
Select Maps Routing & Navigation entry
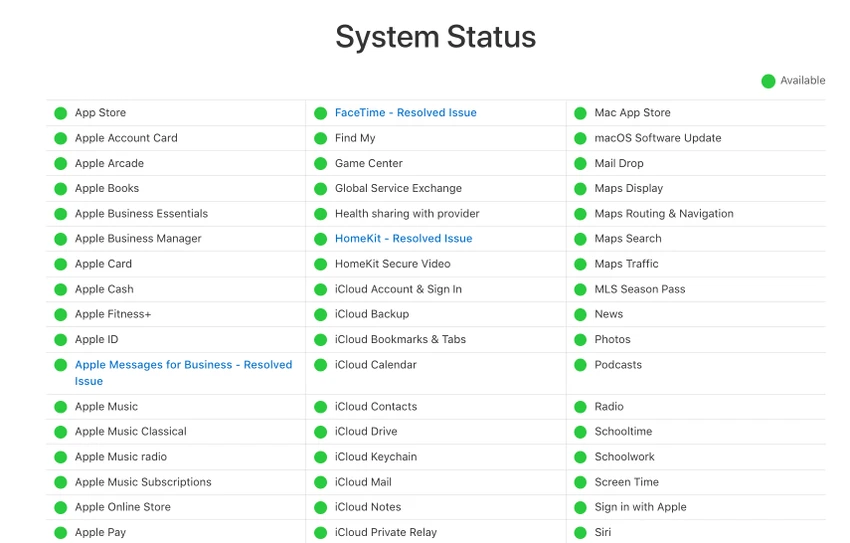(x=664, y=214)
